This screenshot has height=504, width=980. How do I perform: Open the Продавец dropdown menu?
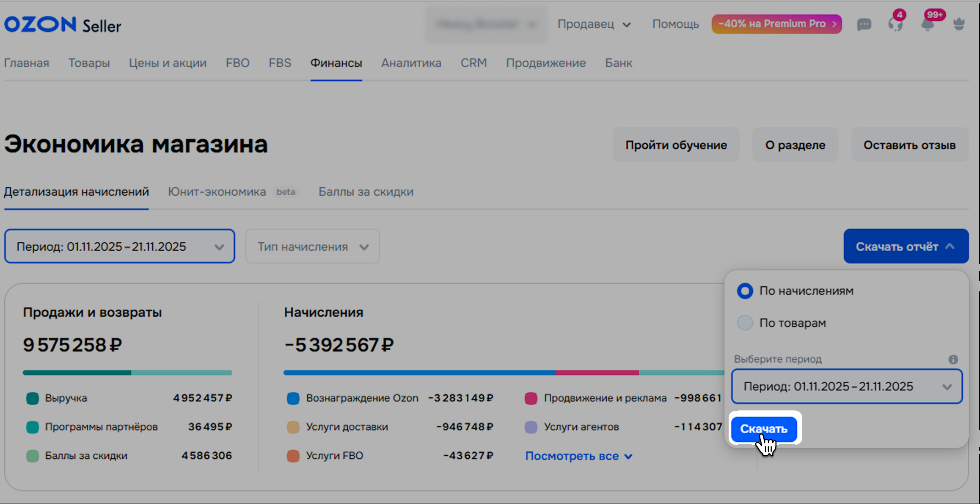coord(594,24)
